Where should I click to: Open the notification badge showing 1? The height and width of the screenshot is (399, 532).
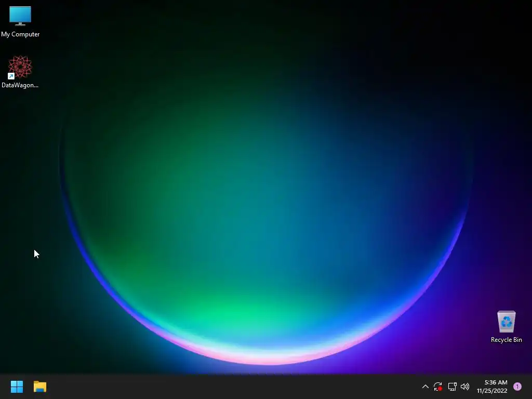[517, 387]
